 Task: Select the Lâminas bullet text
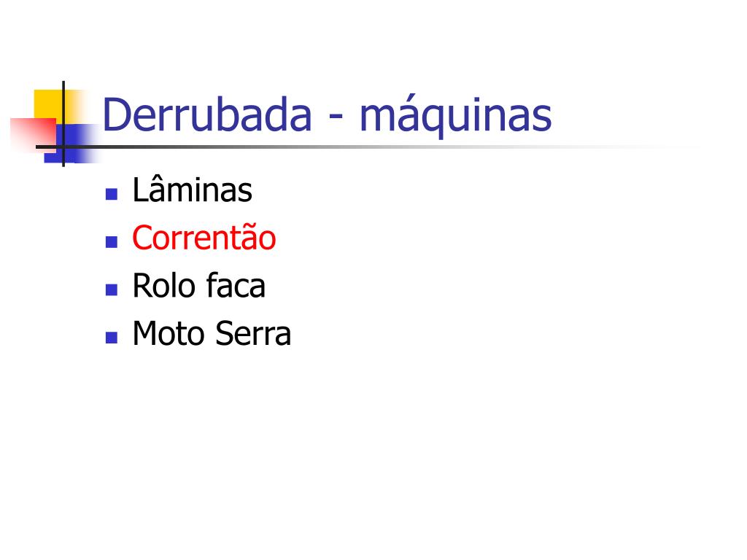pos(192,190)
